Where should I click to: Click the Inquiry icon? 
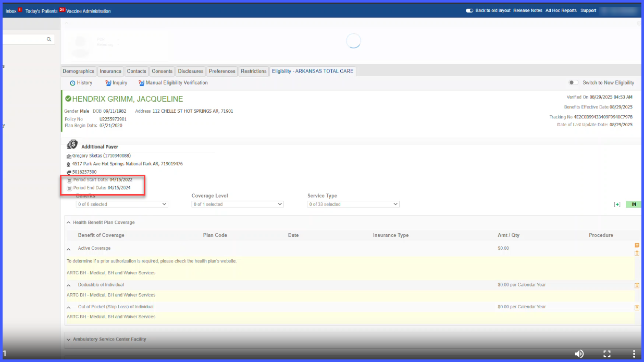pos(108,83)
